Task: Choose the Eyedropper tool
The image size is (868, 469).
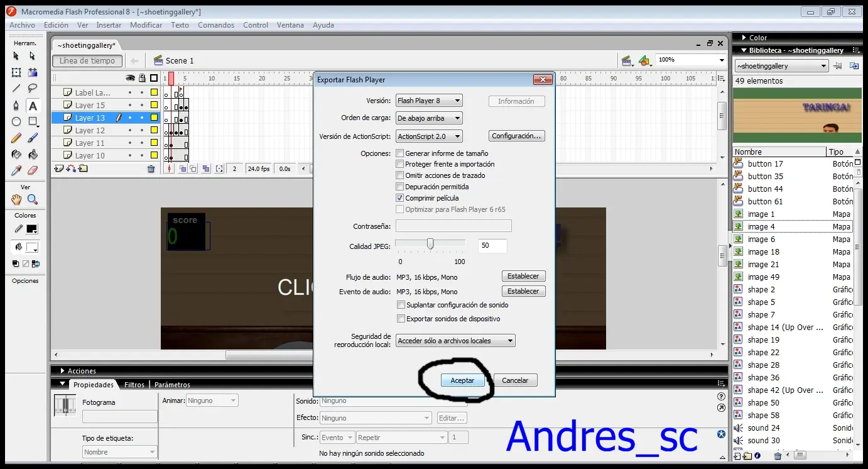Action: coord(16,170)
